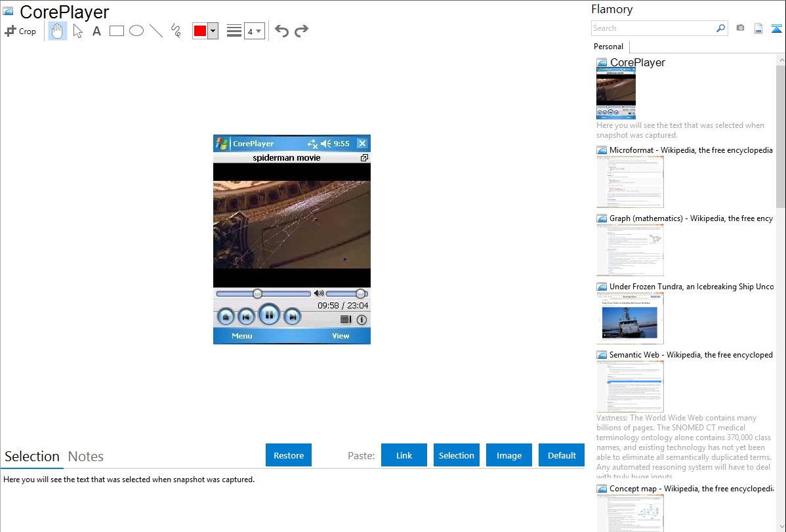Click the Microformat - Wikipedia title text
This screenshot has width=786, height=532.
[691, 150]
